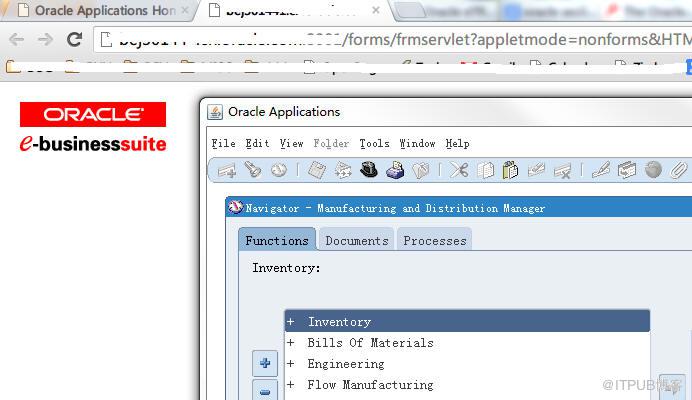Click the Delete record toolbar icon
The image size is (692, 400).
[x=563, y=170]
